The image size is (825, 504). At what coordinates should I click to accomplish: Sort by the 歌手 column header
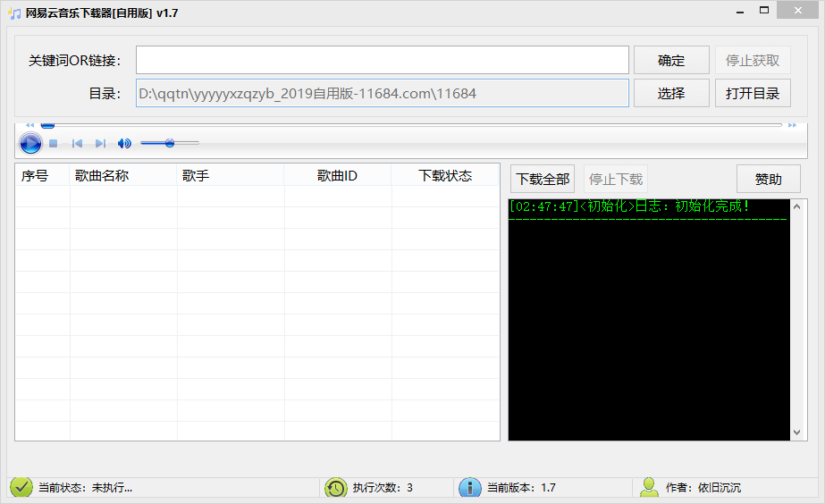coord(231,175)
